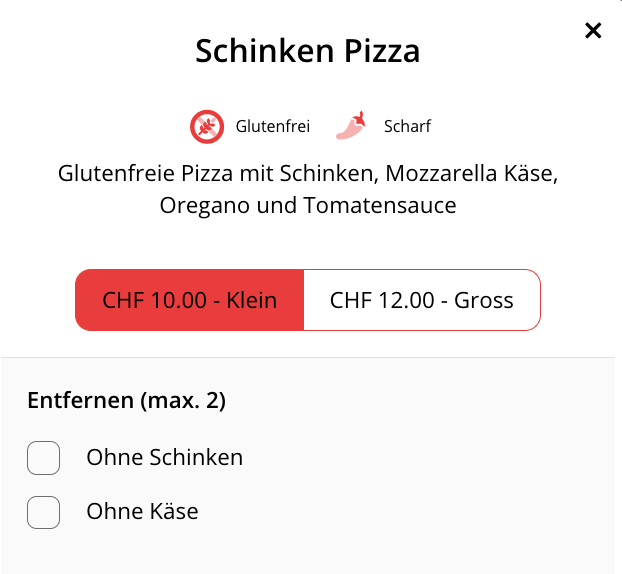Screen dimensions: 622x574
Task: Click the word Pizza in the title
Action: [x=382, y=51]
